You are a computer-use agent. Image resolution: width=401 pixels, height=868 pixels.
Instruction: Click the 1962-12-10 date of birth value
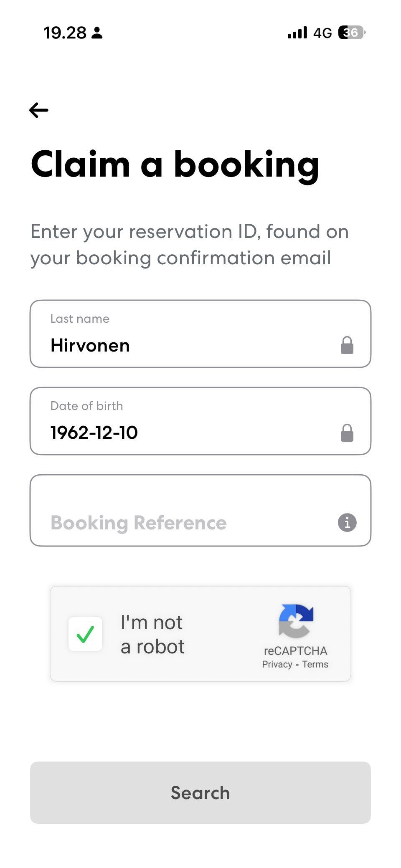(x=94, y=433)
